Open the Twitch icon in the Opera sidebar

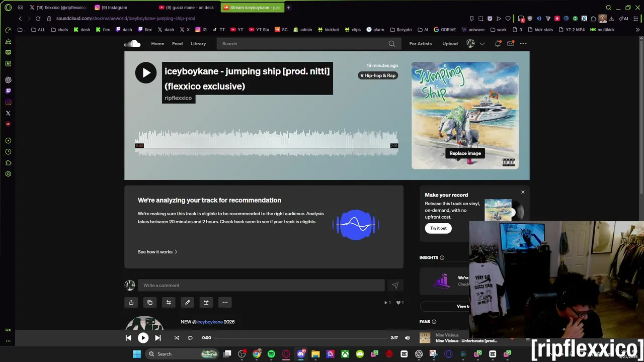coord(8,91)
